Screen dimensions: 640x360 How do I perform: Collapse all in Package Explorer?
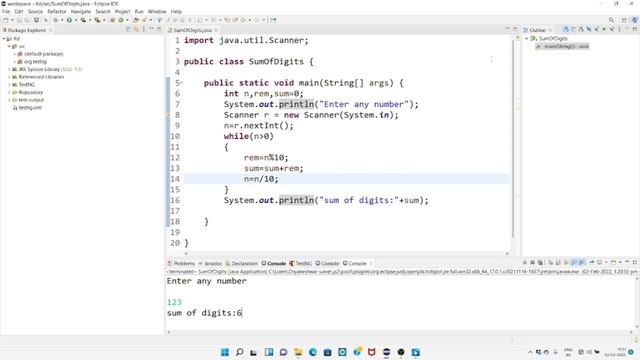coord(128,29)
